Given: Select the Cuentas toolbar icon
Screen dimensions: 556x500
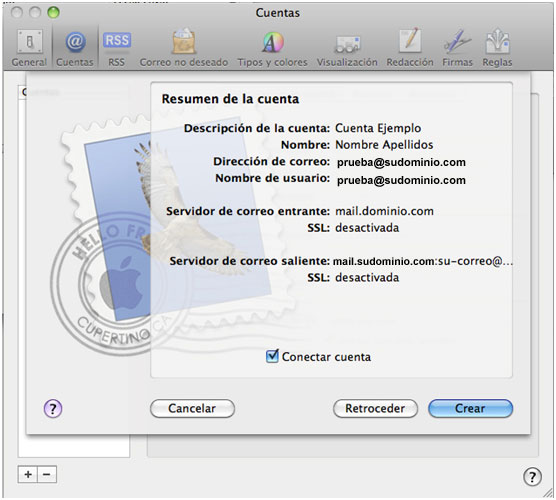Looking at the screenshot, I should click(75, 48).
